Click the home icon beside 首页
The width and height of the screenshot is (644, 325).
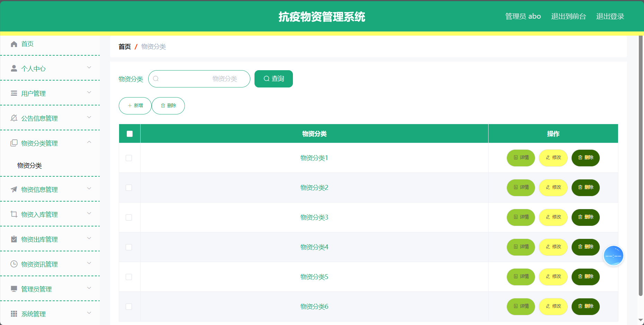(x=14, y=44)
